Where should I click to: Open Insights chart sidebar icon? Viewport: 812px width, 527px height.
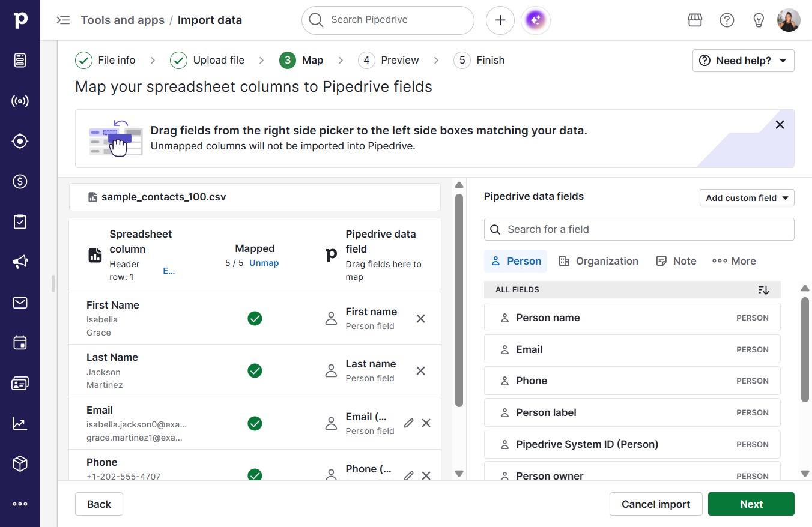tap(20, 423)
